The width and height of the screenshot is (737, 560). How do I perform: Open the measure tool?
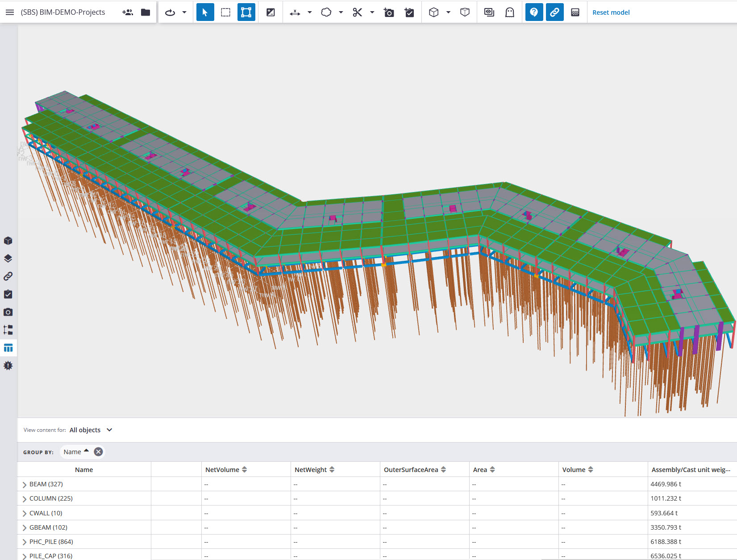295,12
